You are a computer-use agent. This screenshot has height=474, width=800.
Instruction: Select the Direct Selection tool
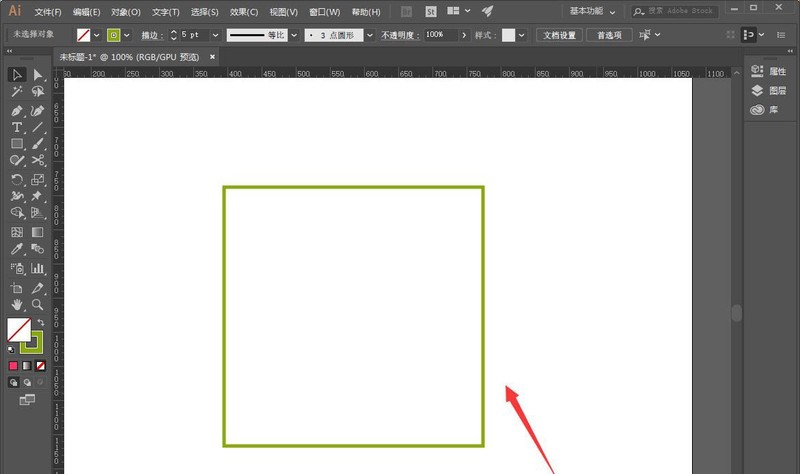tap(38, 75)
